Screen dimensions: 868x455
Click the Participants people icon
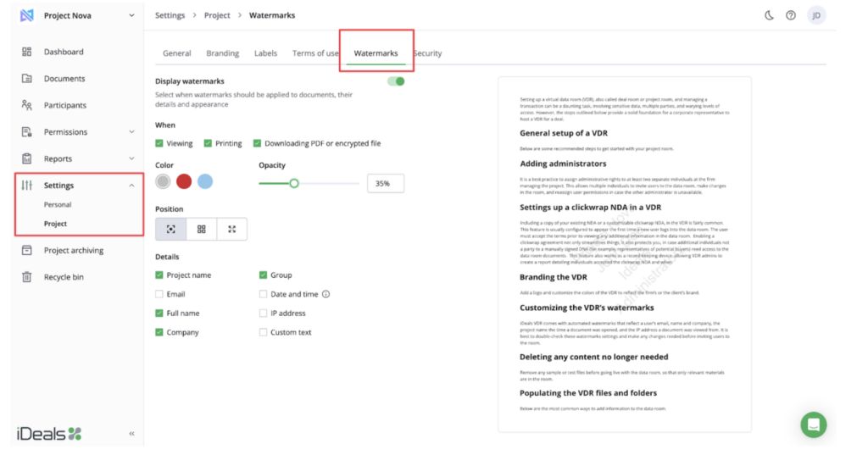(x=26, y=104)
